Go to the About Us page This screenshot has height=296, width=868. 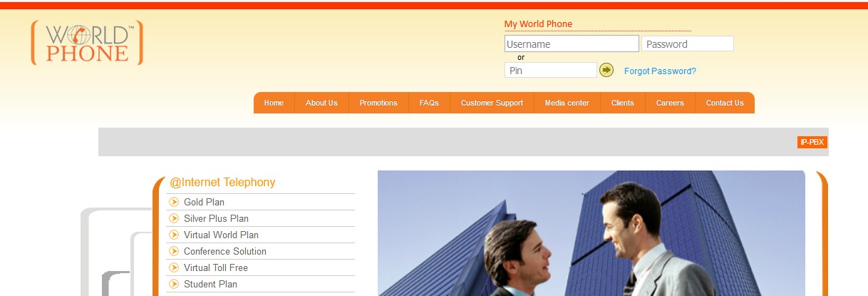click(321, 103)
